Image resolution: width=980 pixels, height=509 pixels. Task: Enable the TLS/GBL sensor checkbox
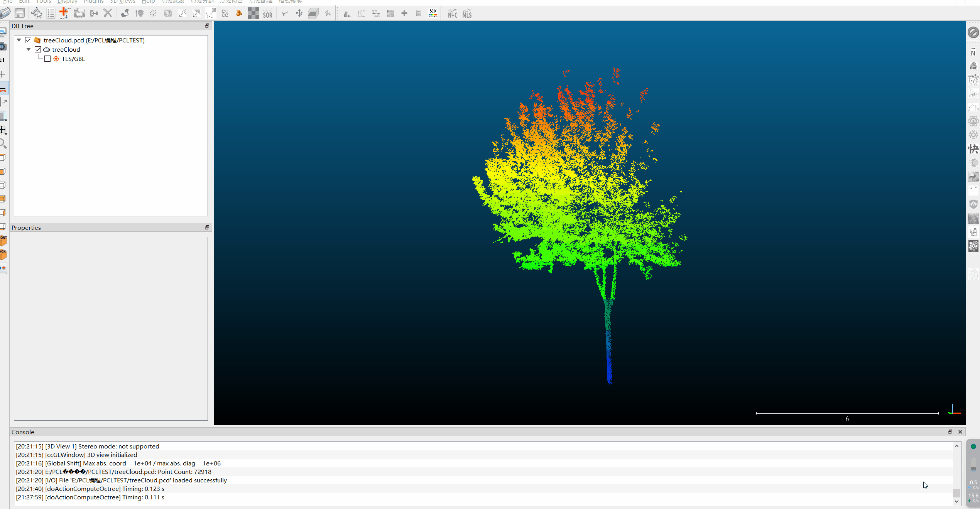(47, 59)
